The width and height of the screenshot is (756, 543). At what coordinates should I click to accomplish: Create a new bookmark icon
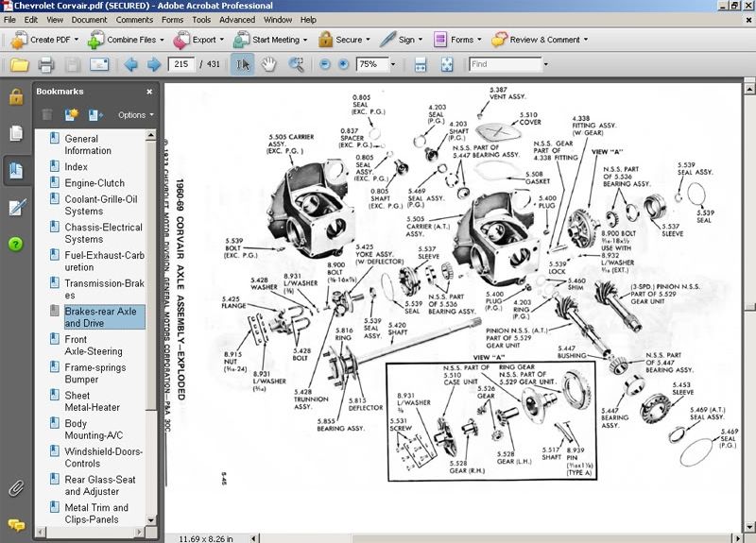[x=72, y=114]
